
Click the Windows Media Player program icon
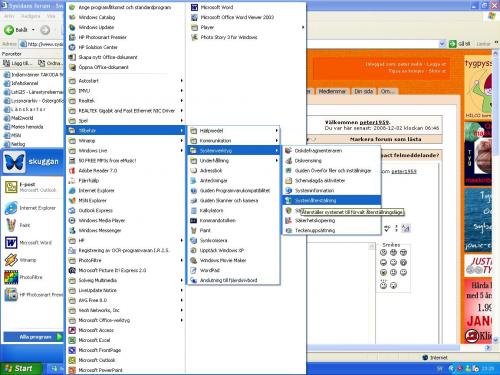tap(72, 220)
